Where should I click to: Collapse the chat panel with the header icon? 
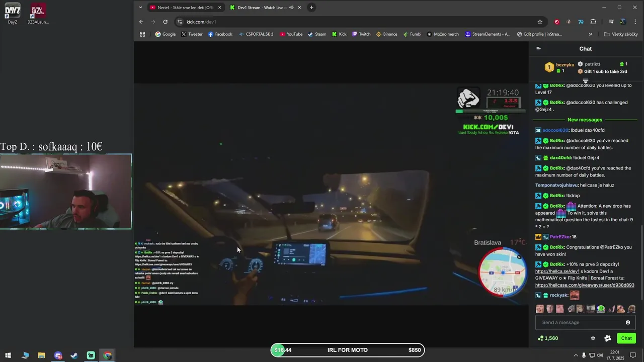(538, 49)
